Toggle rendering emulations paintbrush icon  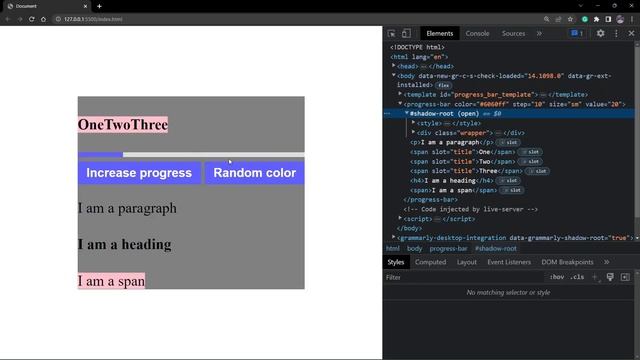(x=610, y=277)
